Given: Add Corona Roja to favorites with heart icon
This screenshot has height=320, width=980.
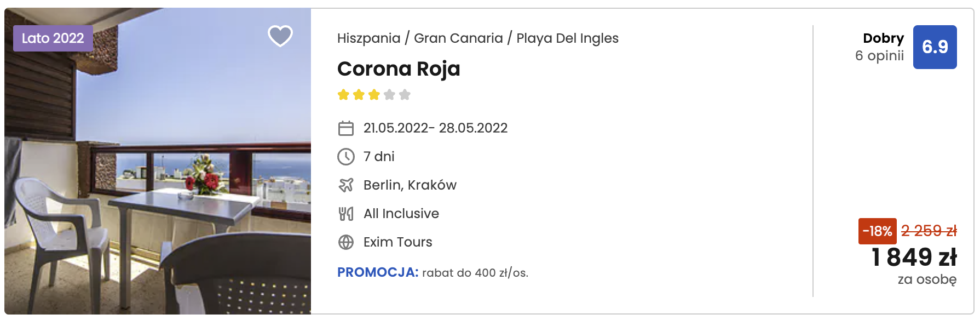Looking at the screenshot, I should 280,36.
